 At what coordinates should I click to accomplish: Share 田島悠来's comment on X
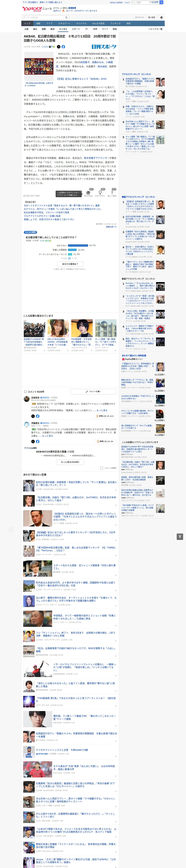tap(33, 416)
